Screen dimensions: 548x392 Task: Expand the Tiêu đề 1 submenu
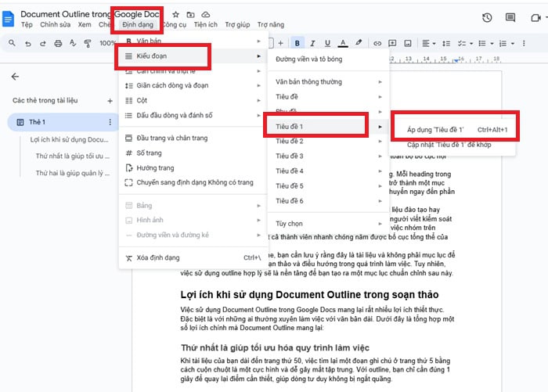[x=329, y=127]
